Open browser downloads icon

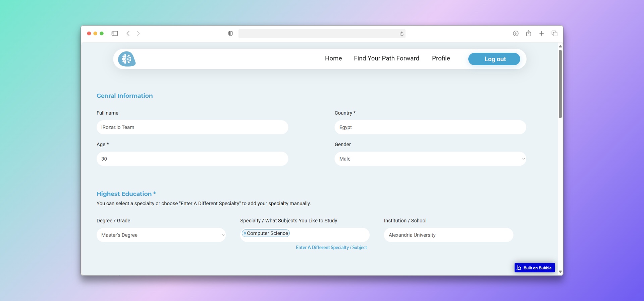516,34
